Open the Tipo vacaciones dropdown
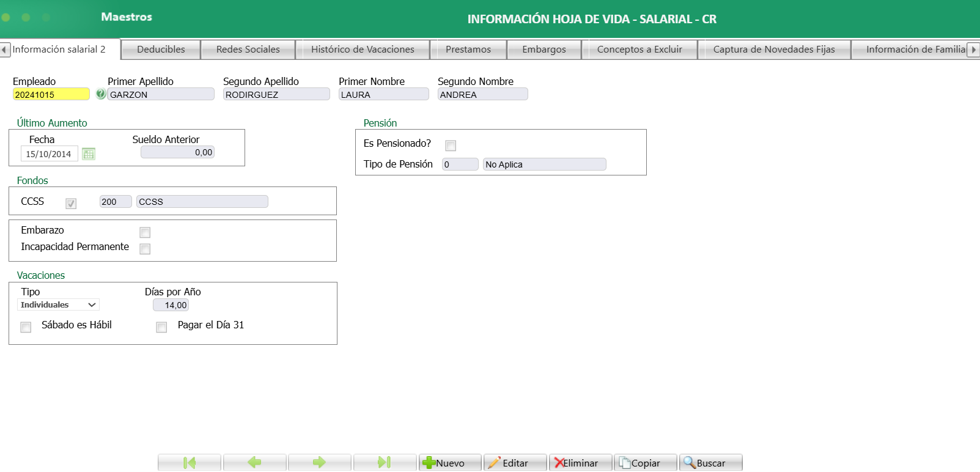Viewport: 980px width, 472px height. coord(59,304)
